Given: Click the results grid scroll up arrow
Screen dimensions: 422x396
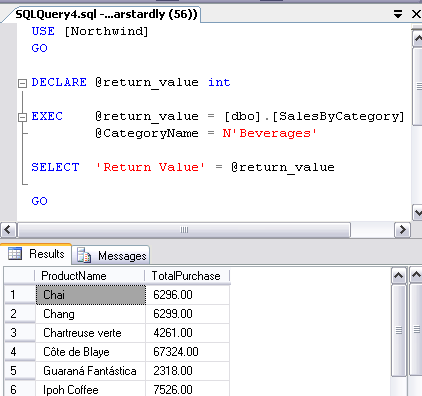Looking at the screenshot, I should coord(399,276).
